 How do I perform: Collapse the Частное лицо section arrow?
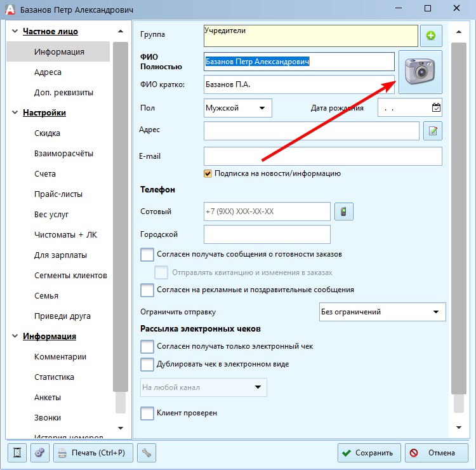pyautogui.click(x=121, y=32)
